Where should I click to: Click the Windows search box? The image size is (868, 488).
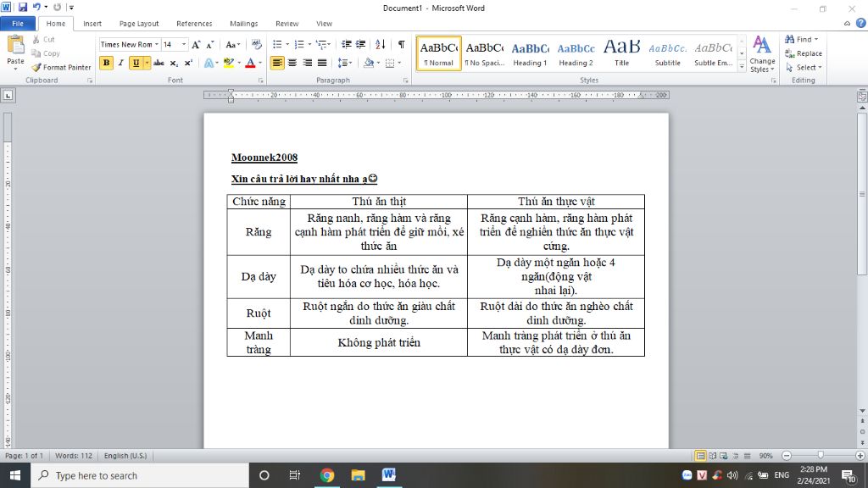pyautogui.click(x=140, y=475)
